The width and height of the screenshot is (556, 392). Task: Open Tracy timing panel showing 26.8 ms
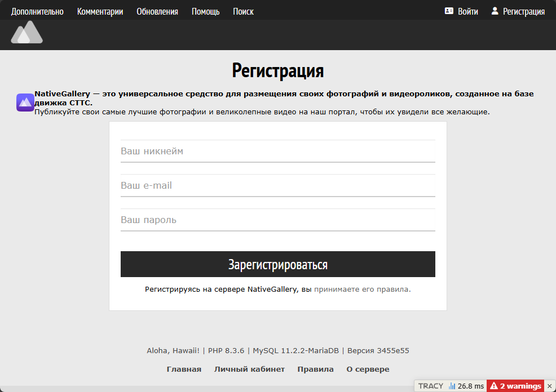[x=466, y=386]
